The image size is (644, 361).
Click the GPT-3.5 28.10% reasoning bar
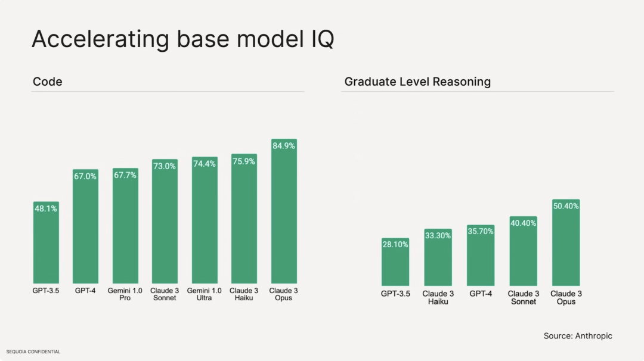coord(395,262)
